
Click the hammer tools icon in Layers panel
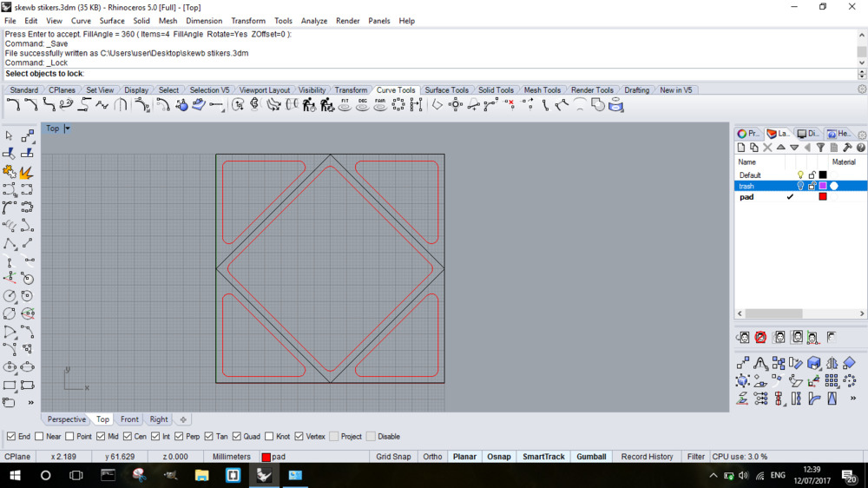click(x=847, y=148)
